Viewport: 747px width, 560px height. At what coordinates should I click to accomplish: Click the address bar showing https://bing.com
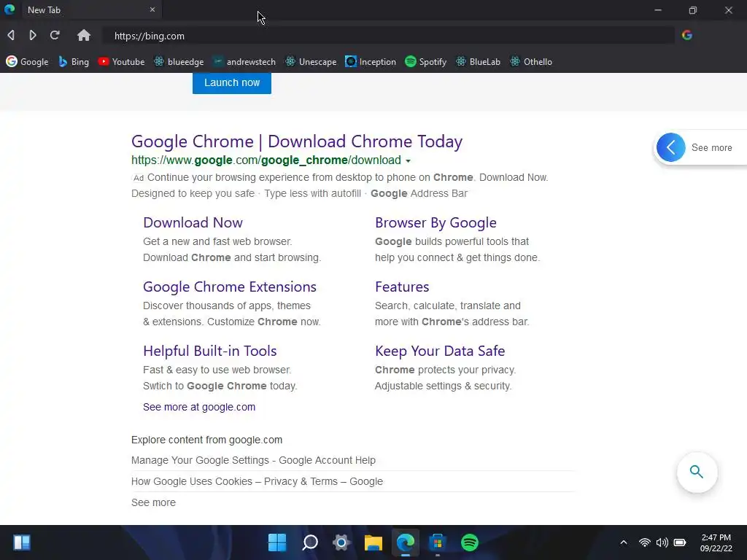[x=388, y=36]
